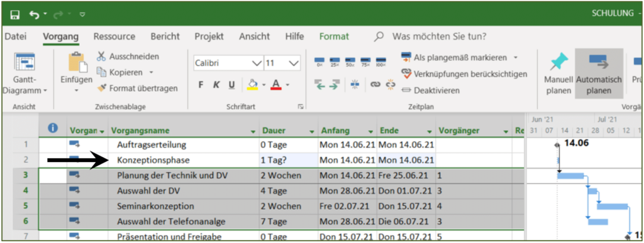644x243 pixels.
Task: Expand the Einfügen dropdown arrow
Action: tap(76, 90)
